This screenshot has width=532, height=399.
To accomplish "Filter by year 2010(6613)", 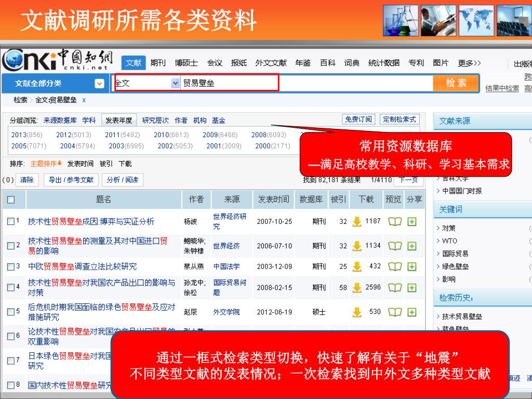I will click(171, 135).
